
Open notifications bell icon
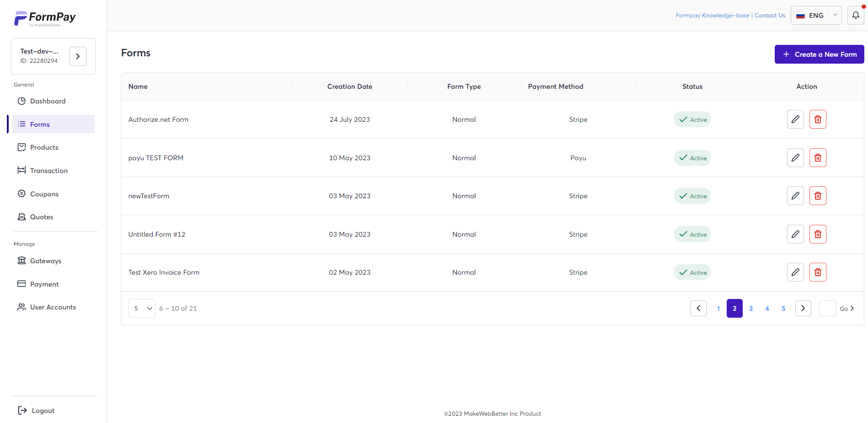click(x=856, y=15)
